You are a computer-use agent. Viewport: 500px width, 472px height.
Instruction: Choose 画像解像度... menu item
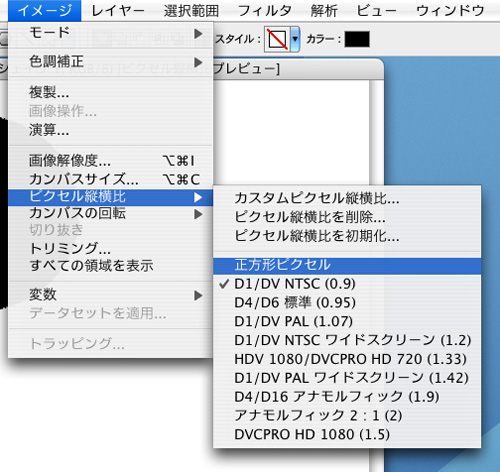coord(110,161)
